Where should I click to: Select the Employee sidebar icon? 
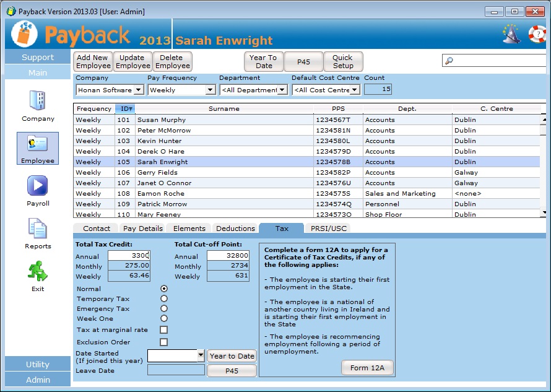(38, 144)
